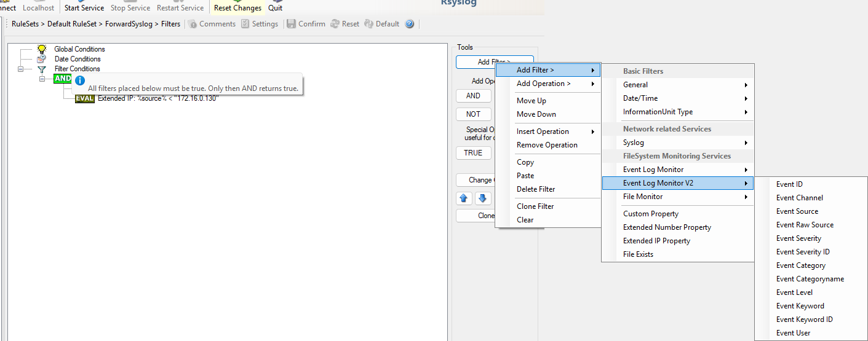The height and width of the screenshot is (341, 868).
Task: Choose the Custom Property filter
Action: [677, 214]
